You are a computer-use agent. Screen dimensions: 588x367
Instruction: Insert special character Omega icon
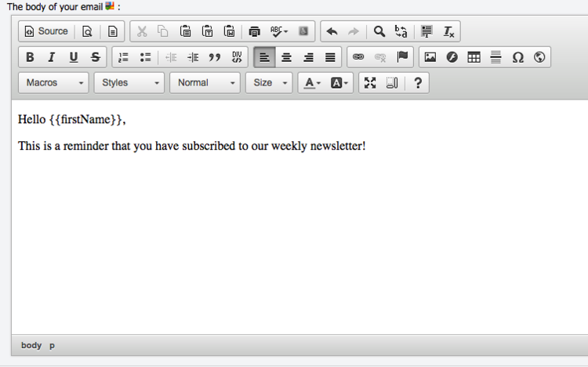pyautogui.click(x=518, y=57)
